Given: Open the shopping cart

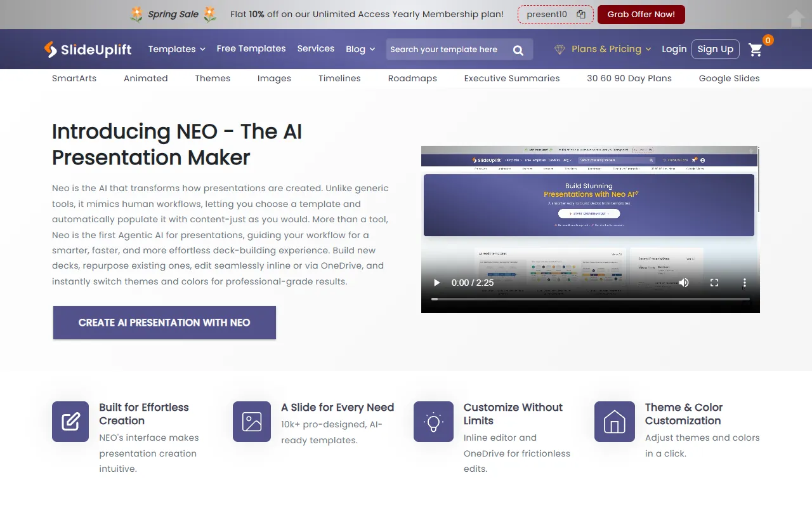Looking at the screenshot, I should [x=755, y=50].
